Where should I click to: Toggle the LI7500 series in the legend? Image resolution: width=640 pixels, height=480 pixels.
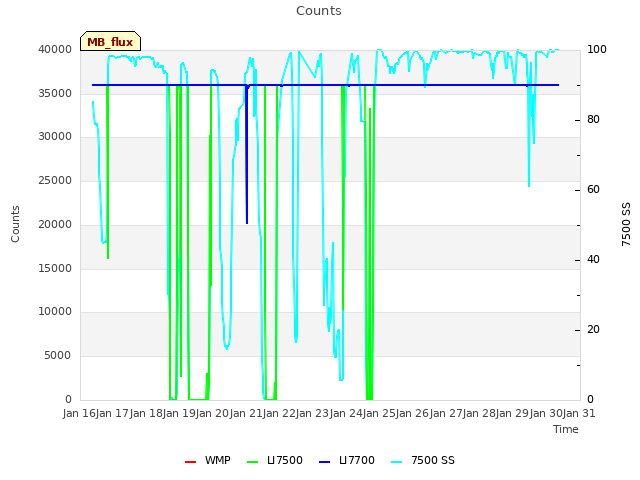coord(275,460)
